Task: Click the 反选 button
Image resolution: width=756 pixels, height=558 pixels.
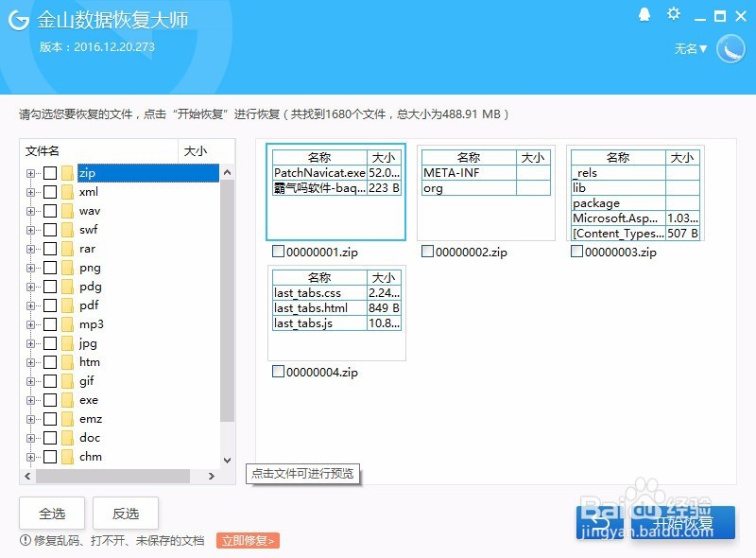Action: click(126, 514)
